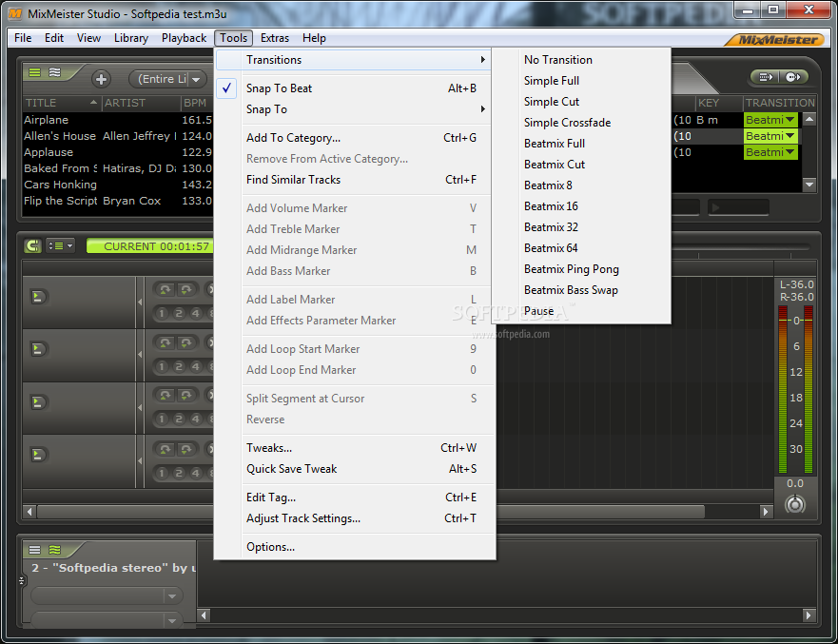Viewport: 838px width, 644px height.
Task: Open the Transitions submenu entry
Action: tap(354, 60)
